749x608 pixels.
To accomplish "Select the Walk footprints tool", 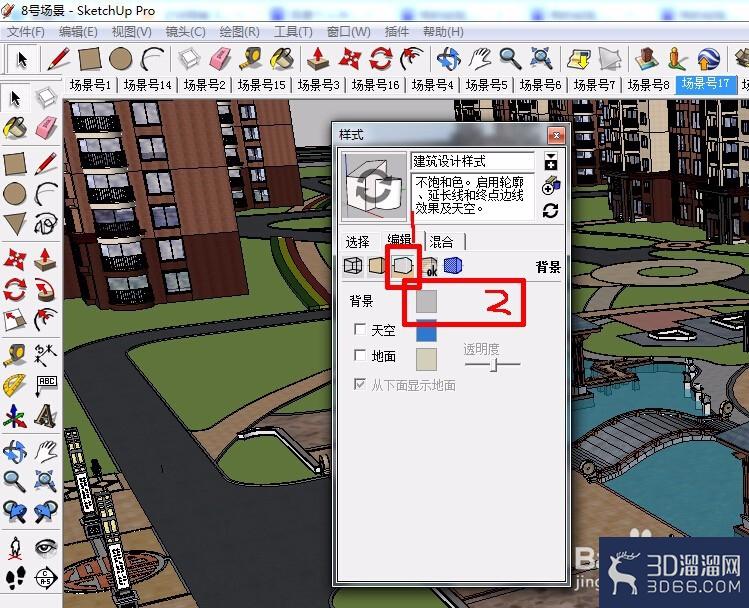I will coord(15,578).
